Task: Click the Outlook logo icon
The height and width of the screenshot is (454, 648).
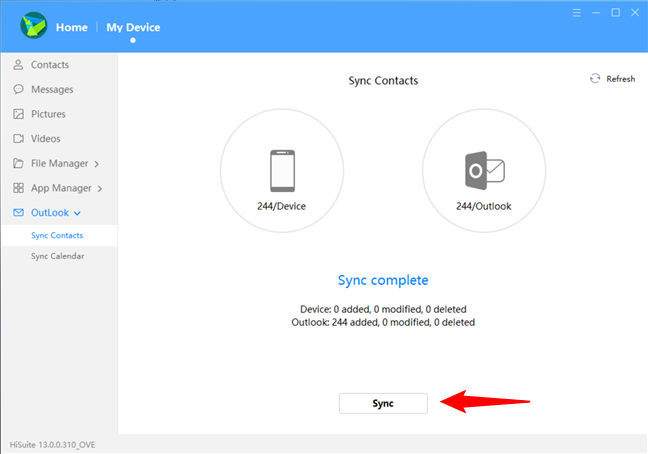Action: 484,172
